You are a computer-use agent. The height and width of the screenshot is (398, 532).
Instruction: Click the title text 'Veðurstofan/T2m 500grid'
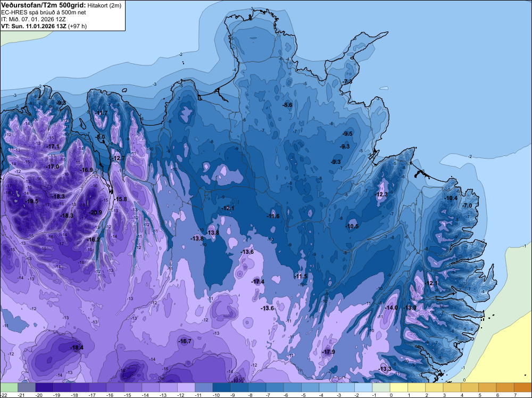pyautogui.click(x=44, y=5)
